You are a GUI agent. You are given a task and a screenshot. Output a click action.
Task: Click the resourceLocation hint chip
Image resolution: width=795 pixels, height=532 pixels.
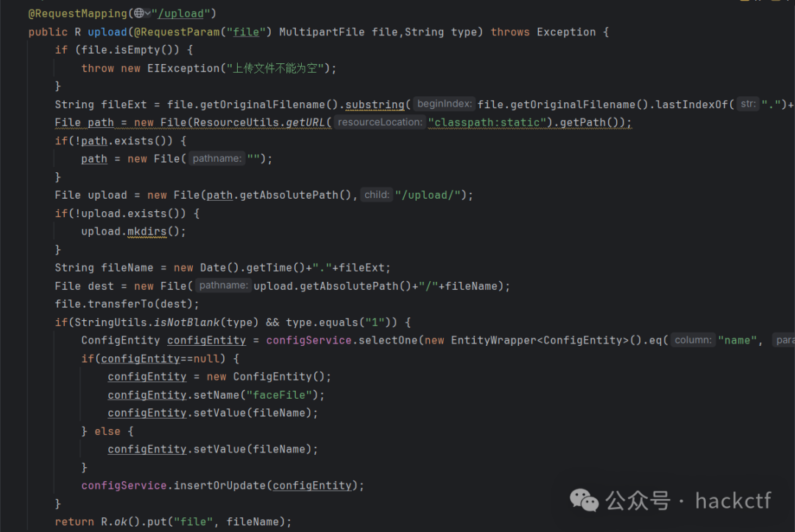[x=380, y=121]
